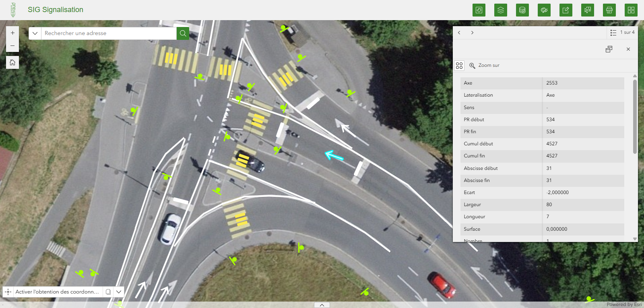Zoom in the map with plus button
This screenshot has width=644, height=308.
12,33
